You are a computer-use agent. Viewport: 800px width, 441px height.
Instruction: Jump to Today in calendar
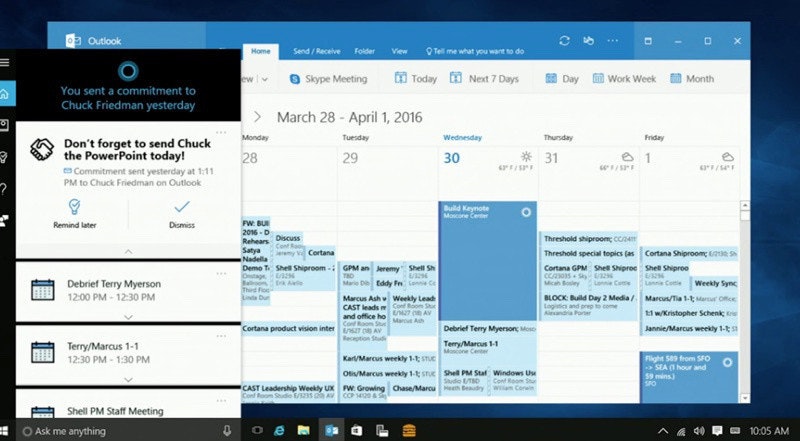(416, 78)
